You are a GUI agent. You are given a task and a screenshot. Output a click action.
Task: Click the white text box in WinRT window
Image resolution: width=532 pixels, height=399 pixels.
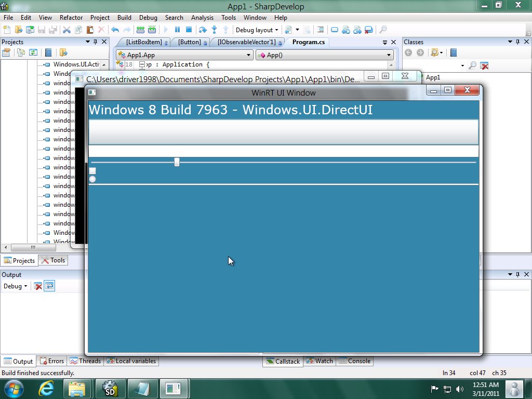[284, 151]
